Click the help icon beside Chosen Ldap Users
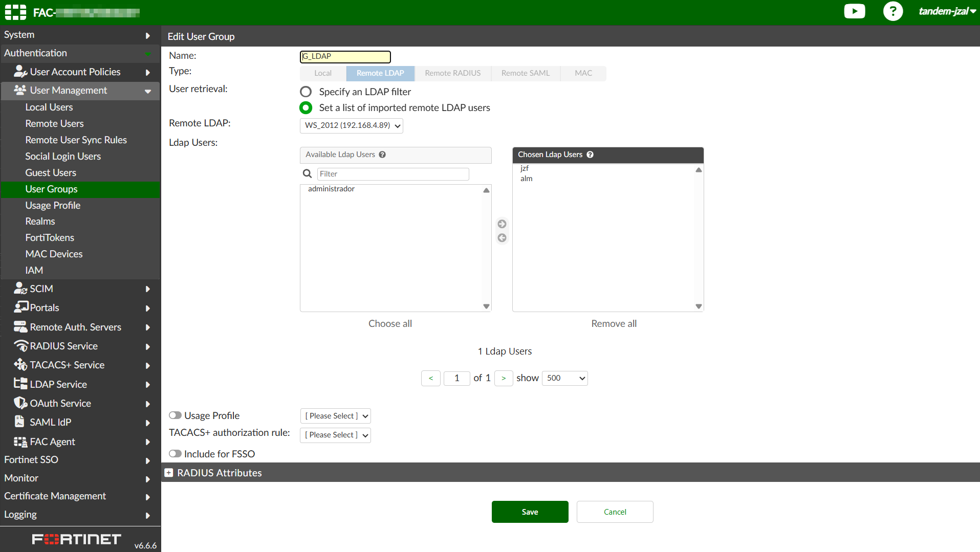This screenshot has width=980, height=552. 590,154
